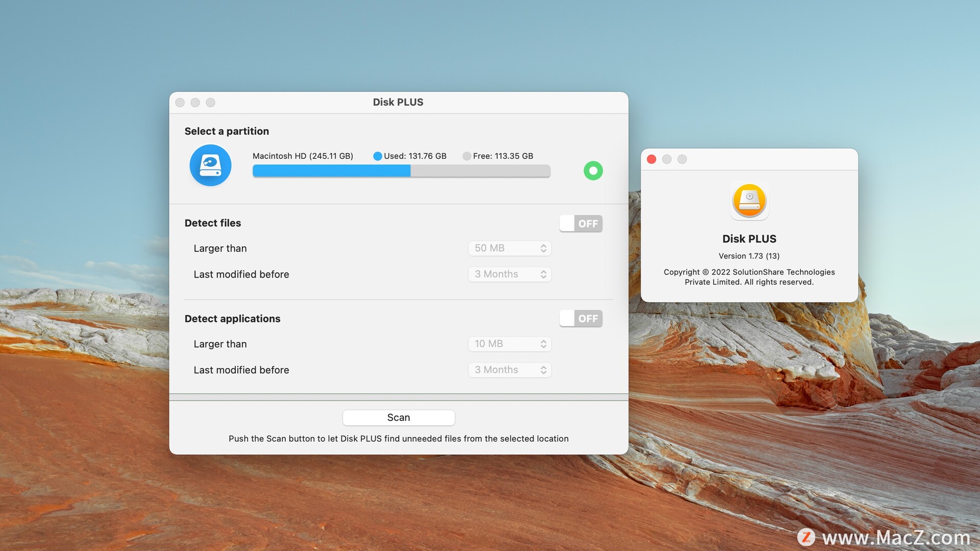This screenshot has width=980, height=551.
Task: Click the green partition selection radio button
Action: pyautogui.click(x=593, y=170)
